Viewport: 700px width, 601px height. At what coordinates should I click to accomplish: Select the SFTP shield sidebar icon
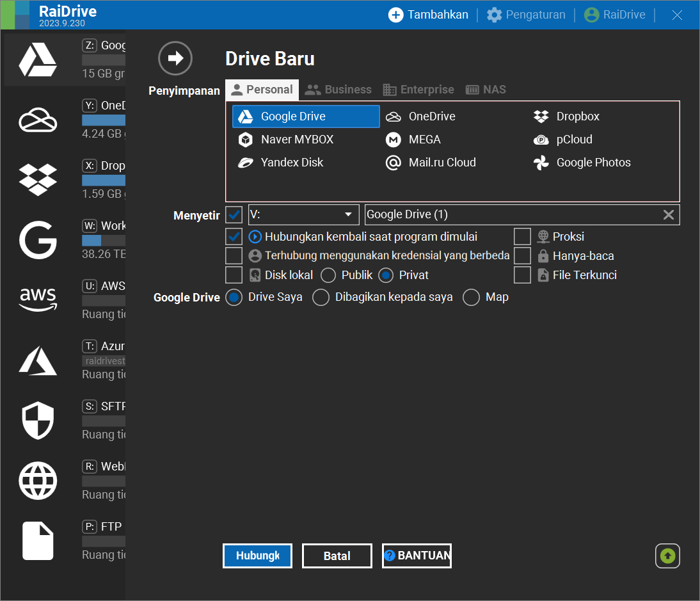(38, 420)
